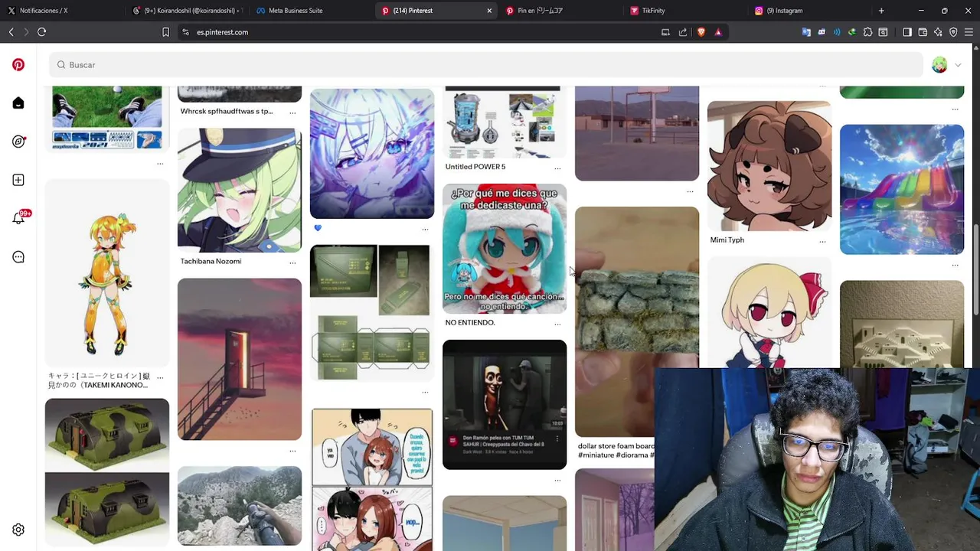The height and width of the screenshot is (551, 980).
Task: Open the TAKEMI KANONO pin title
Action: (x=98, y=380)
